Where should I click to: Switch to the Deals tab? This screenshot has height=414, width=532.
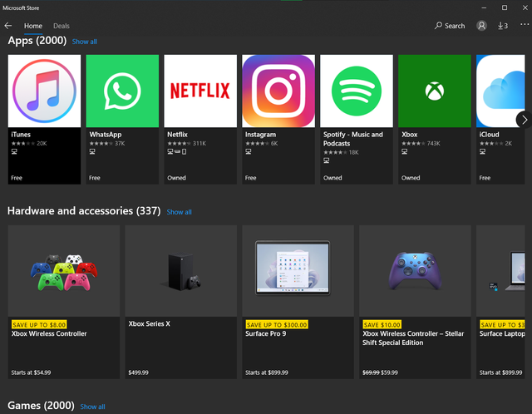[62, 26]
